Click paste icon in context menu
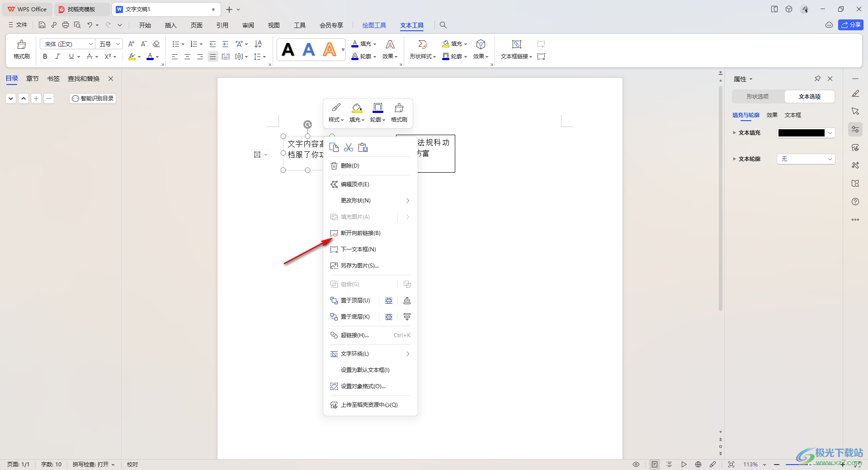 click(x=363, y=147)
